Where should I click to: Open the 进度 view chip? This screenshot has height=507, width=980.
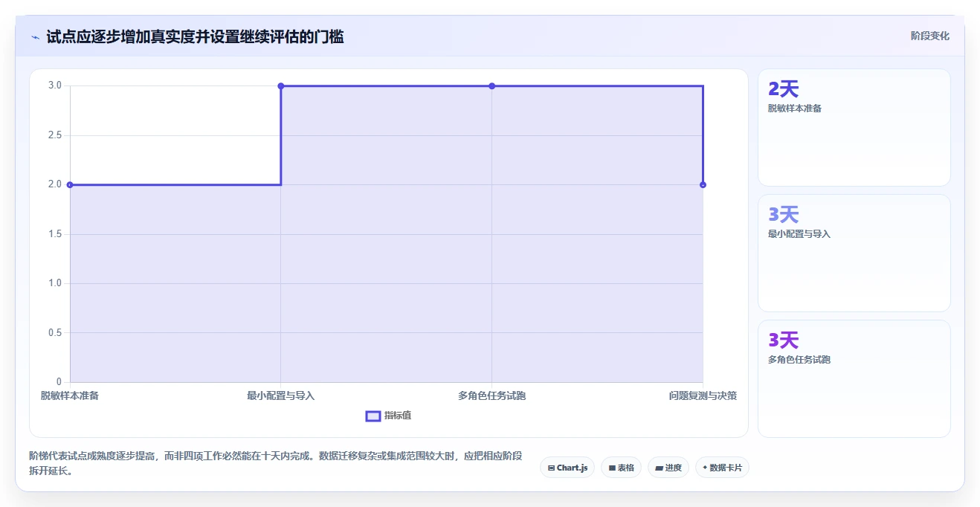668,468
